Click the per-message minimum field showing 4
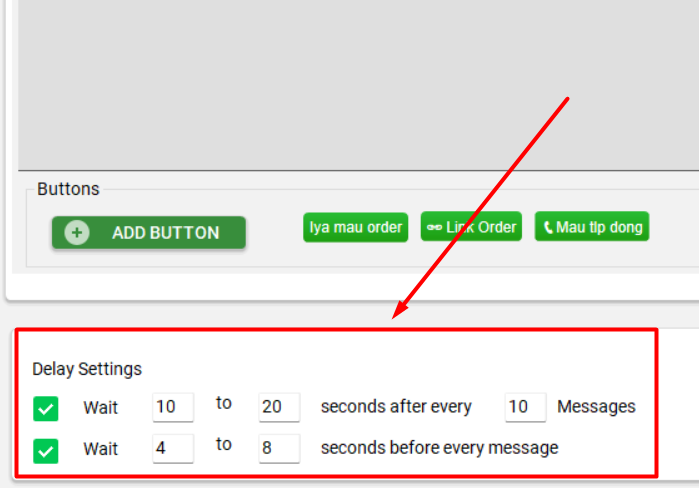Image resolution: width=699 pixels, height=488 pixels. [x=173, y=448]
